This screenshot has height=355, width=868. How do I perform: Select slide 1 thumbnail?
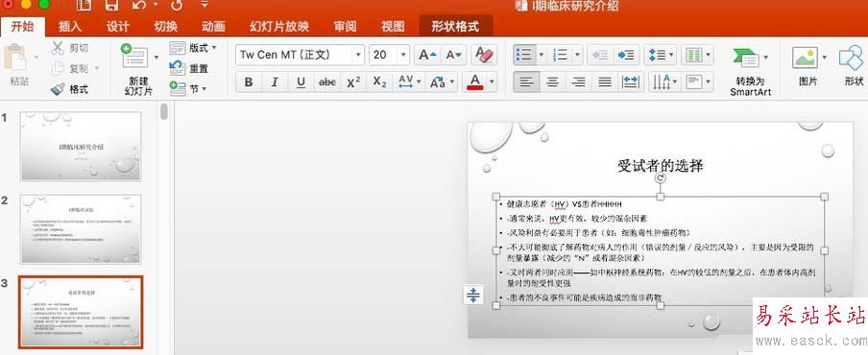pos(81,146)
